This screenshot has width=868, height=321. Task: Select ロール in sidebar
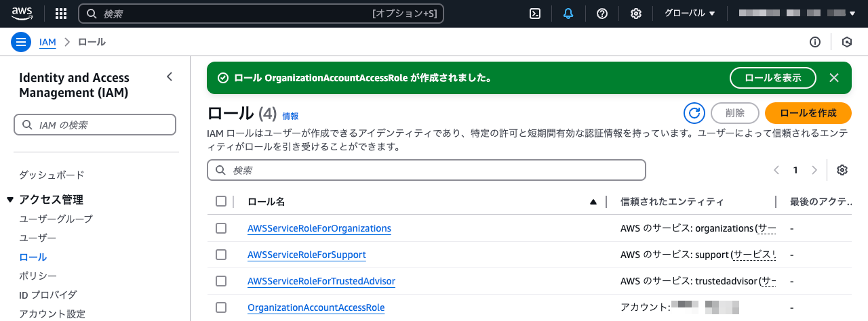(33, 257)
